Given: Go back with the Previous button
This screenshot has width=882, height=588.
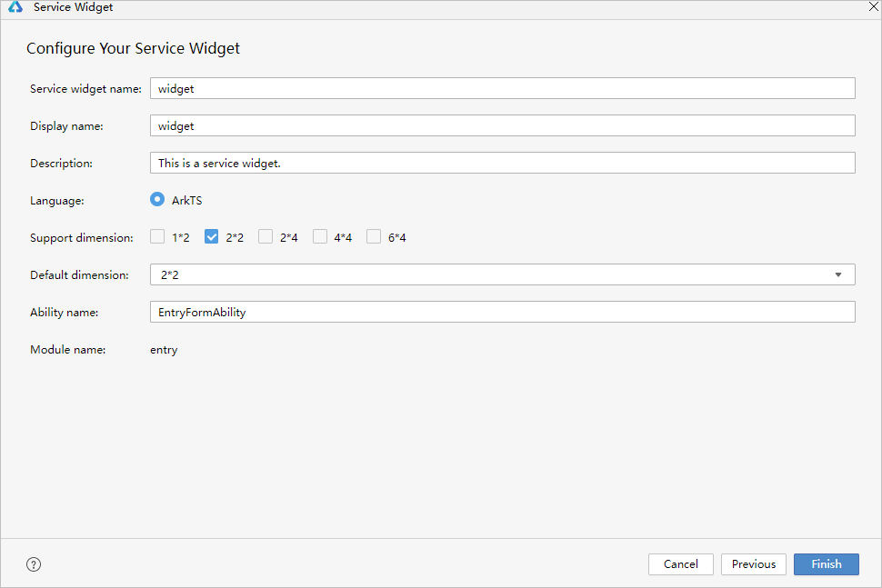Looking at the screenshot, I should 753,564.
